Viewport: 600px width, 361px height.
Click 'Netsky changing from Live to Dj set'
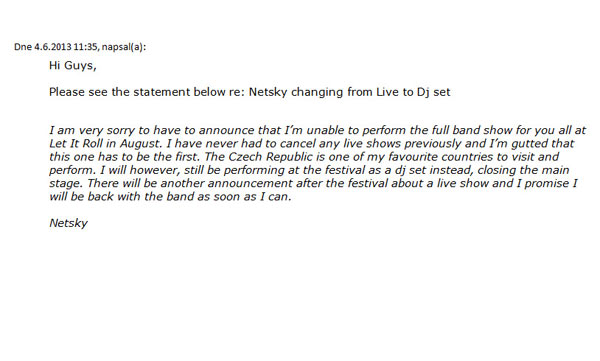coord(350,92)
